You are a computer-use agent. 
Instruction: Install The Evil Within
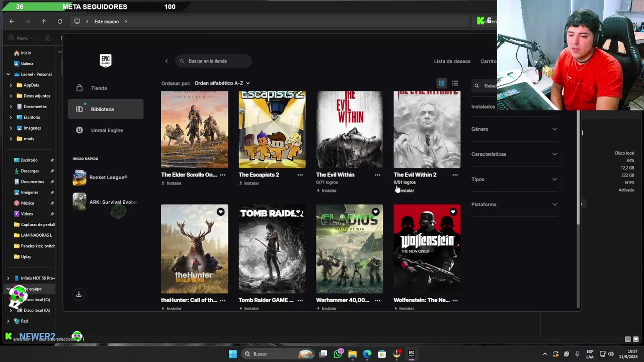coord(327,191)
